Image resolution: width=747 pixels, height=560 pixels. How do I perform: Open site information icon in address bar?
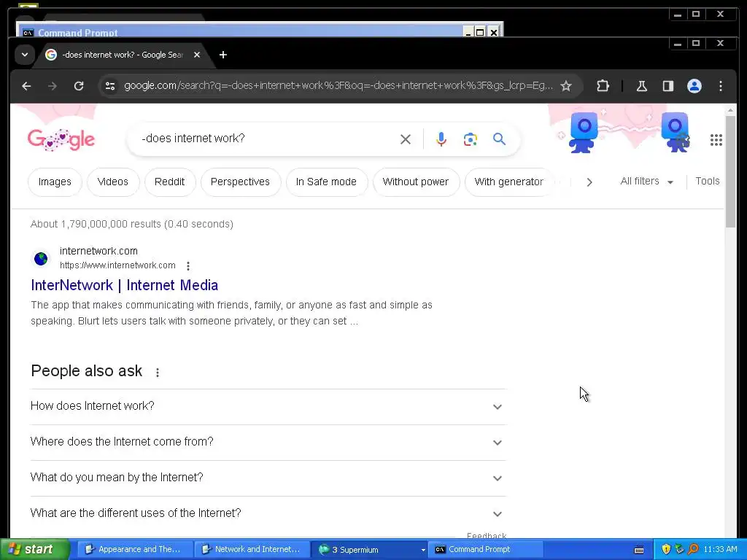[110, 86]
